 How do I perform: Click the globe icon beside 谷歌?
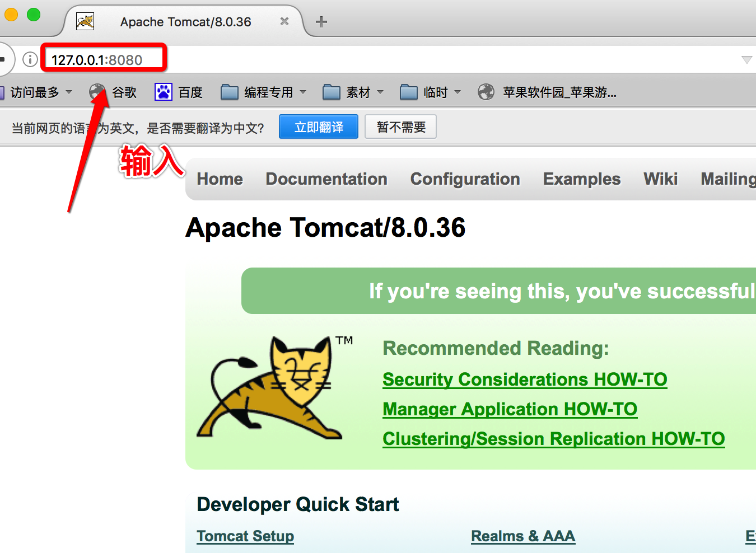(x=97, y=92)
